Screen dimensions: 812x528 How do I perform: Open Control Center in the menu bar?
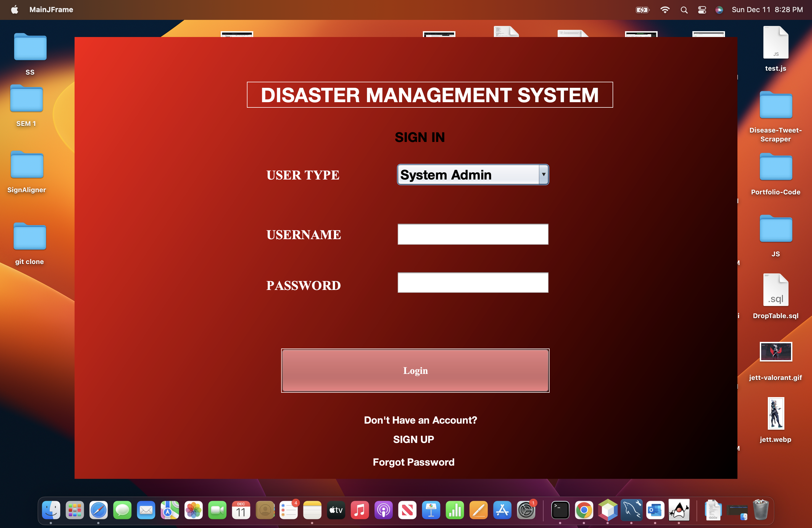[x=702, y=10]
